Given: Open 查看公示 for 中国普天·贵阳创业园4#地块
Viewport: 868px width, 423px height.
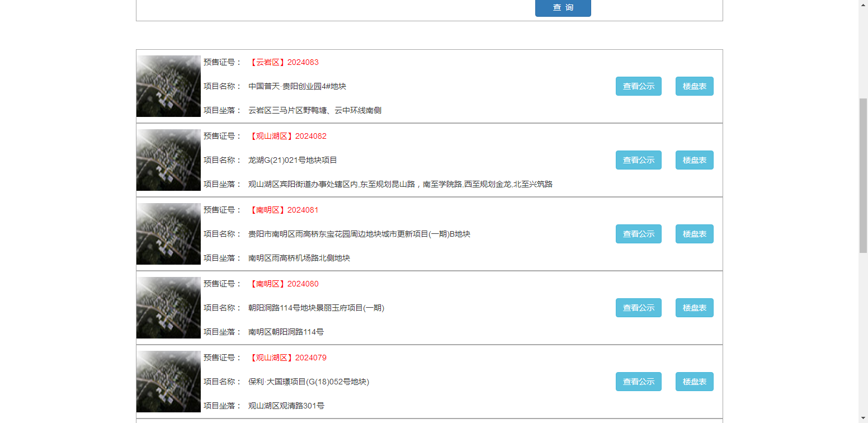Looking at the screenshot, I should pyautogui.click(x=638, y=86).
